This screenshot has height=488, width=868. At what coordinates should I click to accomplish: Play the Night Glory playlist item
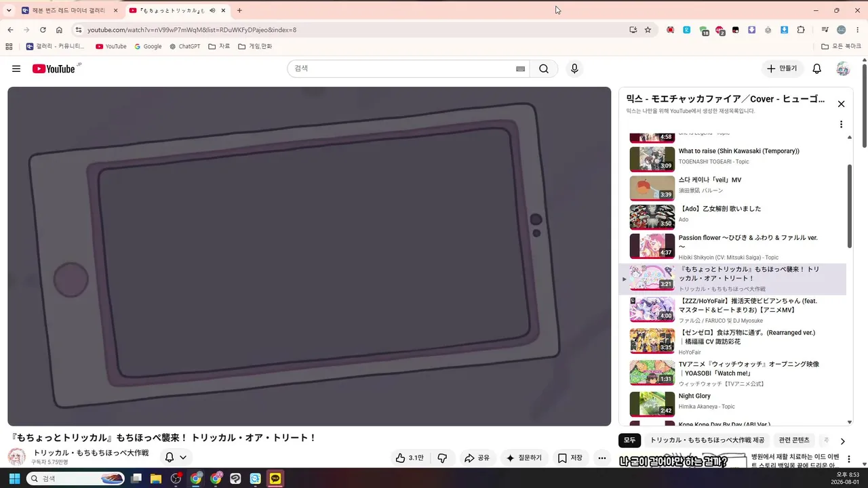click(x=733, y=404)
